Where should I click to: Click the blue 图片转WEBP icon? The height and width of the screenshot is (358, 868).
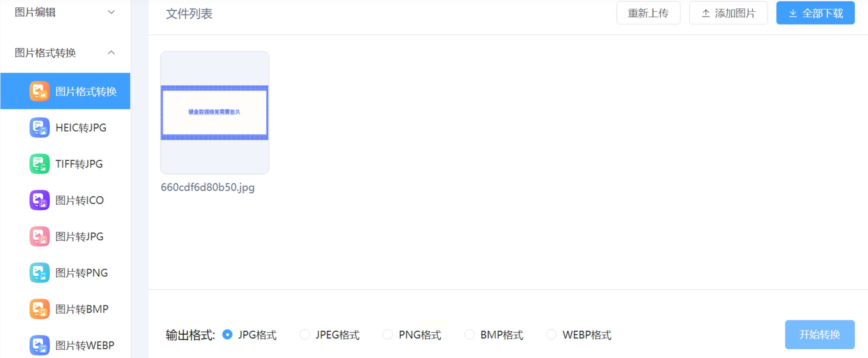[39, 345]
